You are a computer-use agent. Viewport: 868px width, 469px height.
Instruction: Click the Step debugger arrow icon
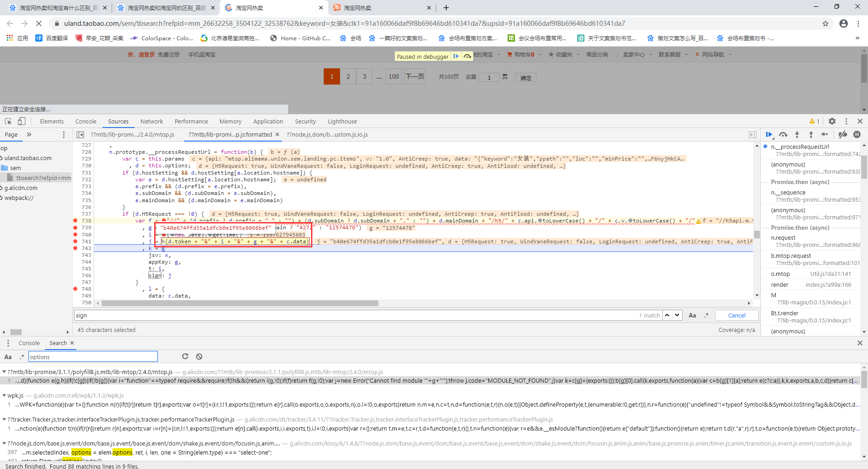pos(825,134)
